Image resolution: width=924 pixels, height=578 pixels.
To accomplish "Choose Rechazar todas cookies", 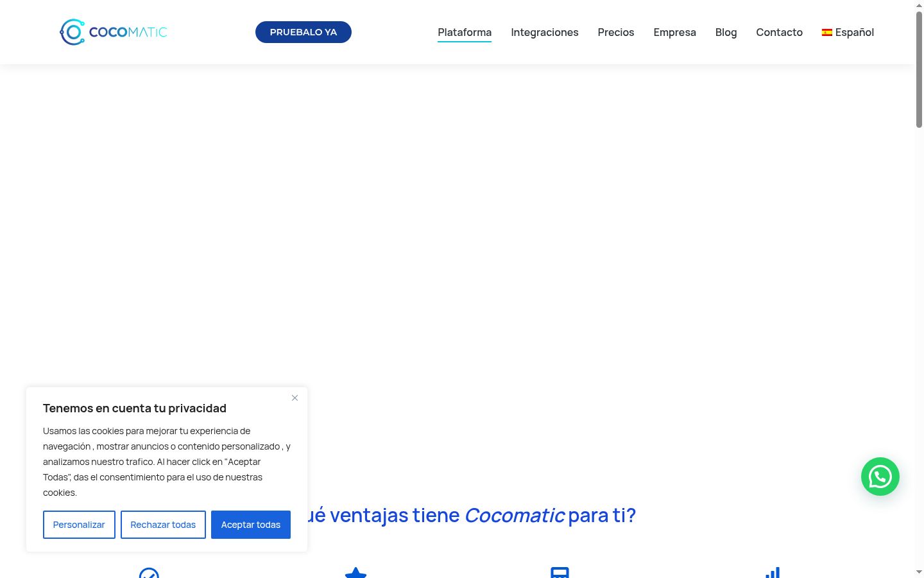I will click(x=163, y=525).
